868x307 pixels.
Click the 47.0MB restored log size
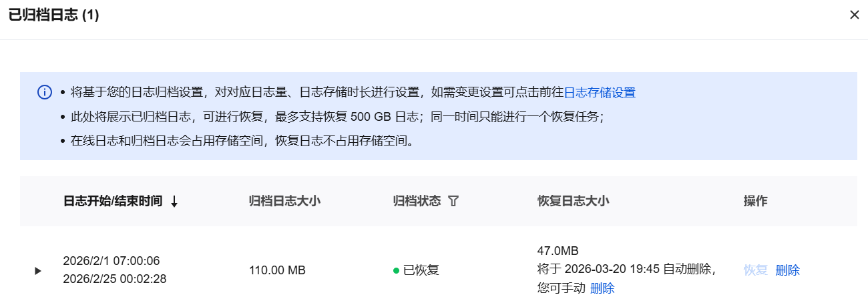[x=558, y=251]
